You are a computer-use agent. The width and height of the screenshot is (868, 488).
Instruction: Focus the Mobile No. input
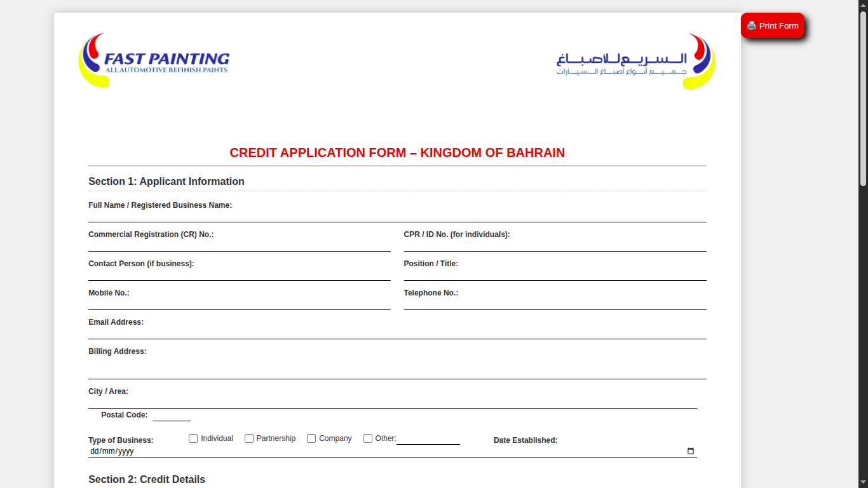239,304
